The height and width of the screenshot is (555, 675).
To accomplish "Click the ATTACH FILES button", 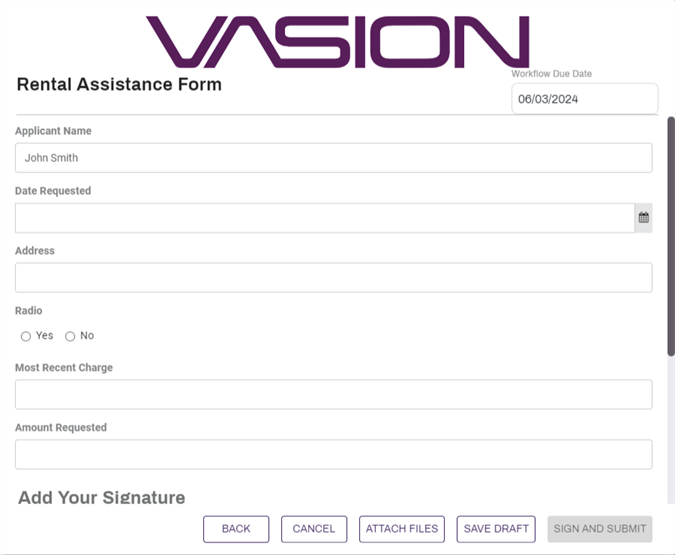I will click(x=402, y=529).
